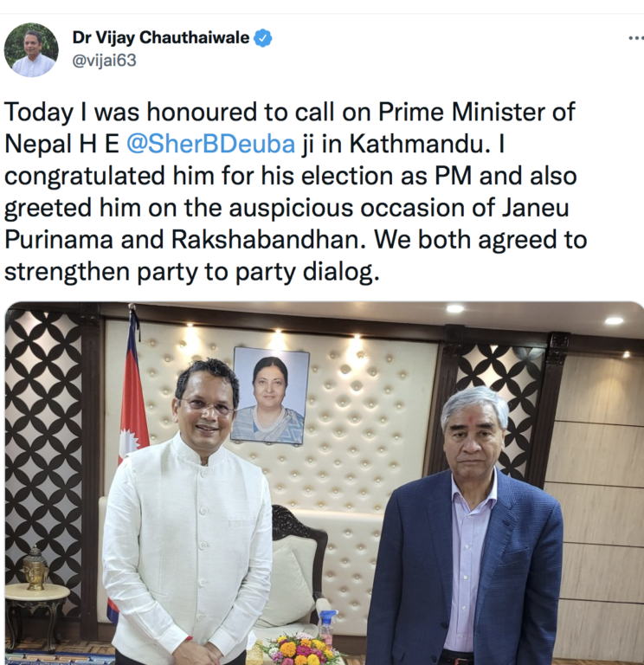Click the framed portrait in the photo
This screenshot has width=644, height=665.
click(x=271, y=396)
